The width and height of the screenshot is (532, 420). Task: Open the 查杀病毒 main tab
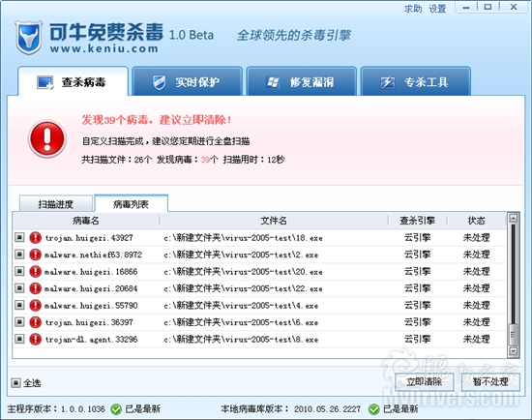point(73,81)
